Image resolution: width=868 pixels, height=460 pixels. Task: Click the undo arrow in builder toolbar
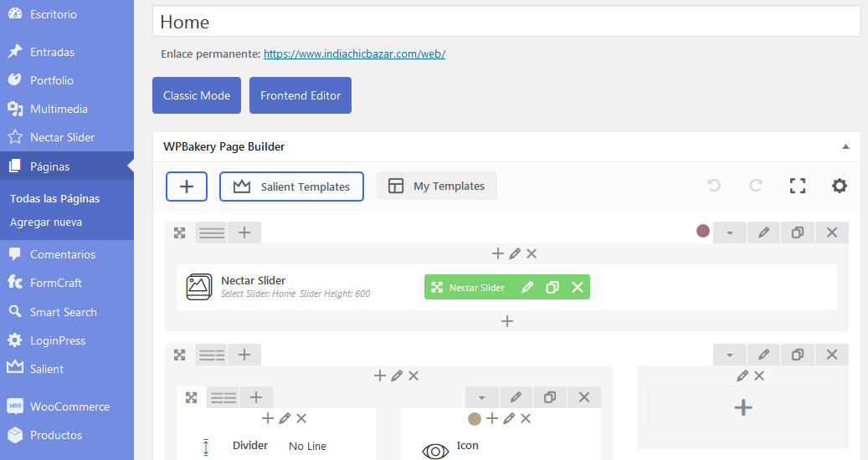coord(713,186)
